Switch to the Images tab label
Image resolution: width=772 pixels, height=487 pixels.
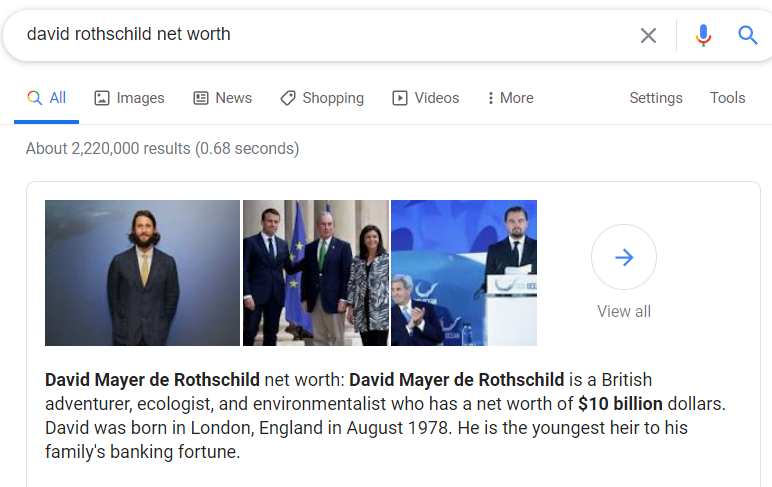(x=140, y=98)
